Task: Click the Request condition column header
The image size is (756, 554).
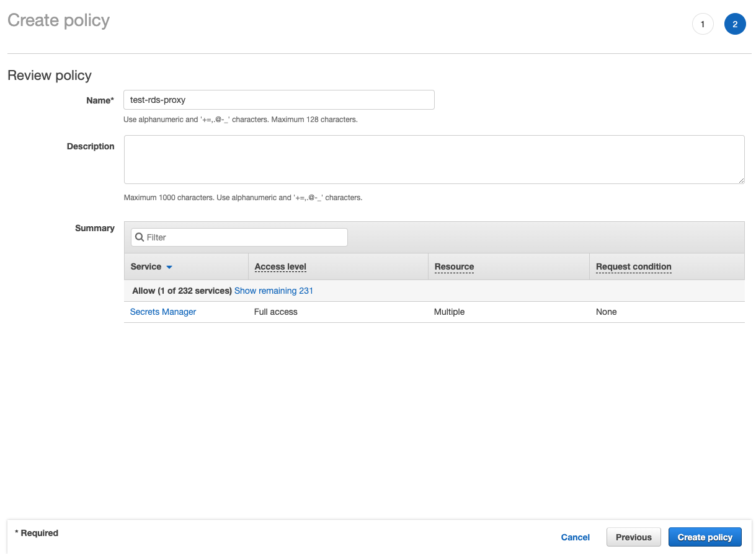Action: [x=633, y=266]
